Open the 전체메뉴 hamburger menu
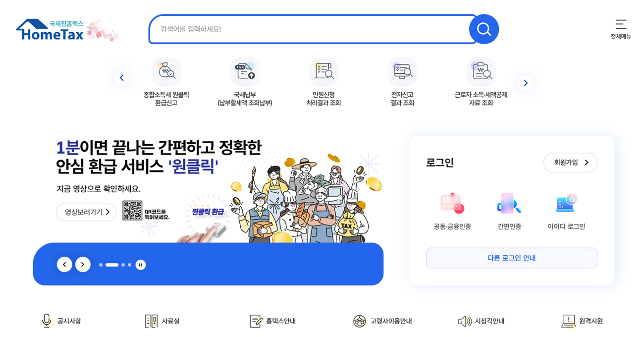Image resolution: width=644 pixels, height=337 pixels. (621, 29)
